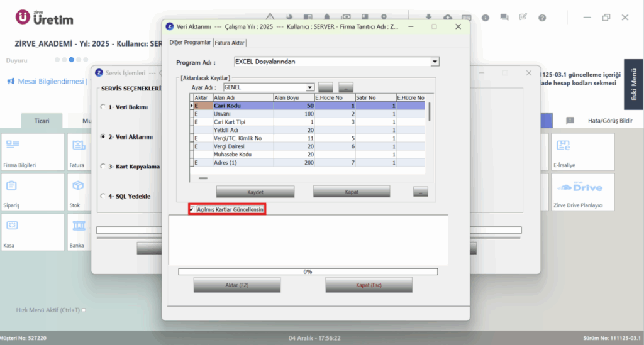
Task: Open the Firma Bilgileri tile
Action: click(33, 152)
